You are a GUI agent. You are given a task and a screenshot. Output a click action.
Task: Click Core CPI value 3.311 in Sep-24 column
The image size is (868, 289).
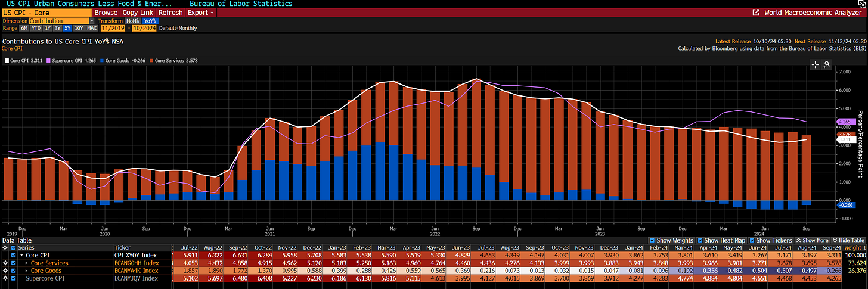(x=831, y=255)
